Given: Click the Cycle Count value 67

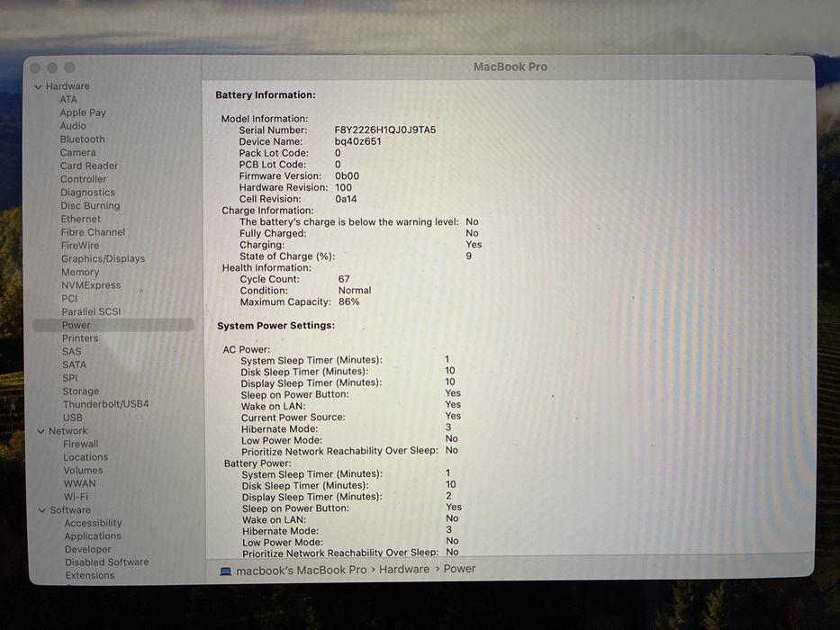Looking at the screenshot, I should click(x=344, y=279).
